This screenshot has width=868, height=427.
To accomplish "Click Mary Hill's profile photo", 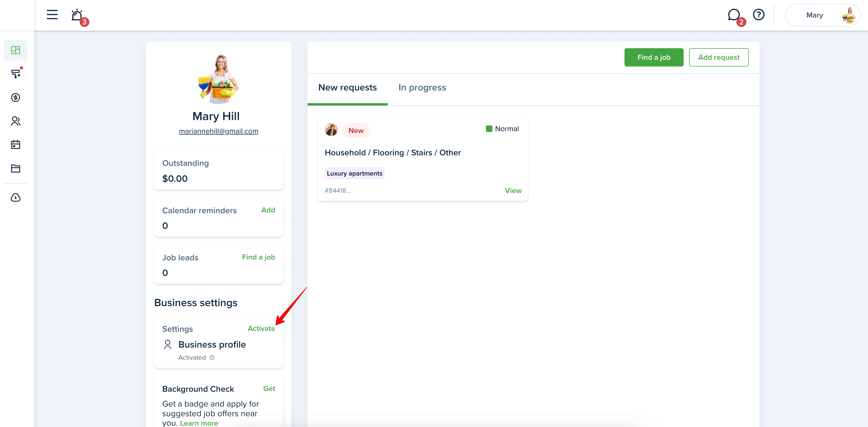I will [x=219, y=79].
